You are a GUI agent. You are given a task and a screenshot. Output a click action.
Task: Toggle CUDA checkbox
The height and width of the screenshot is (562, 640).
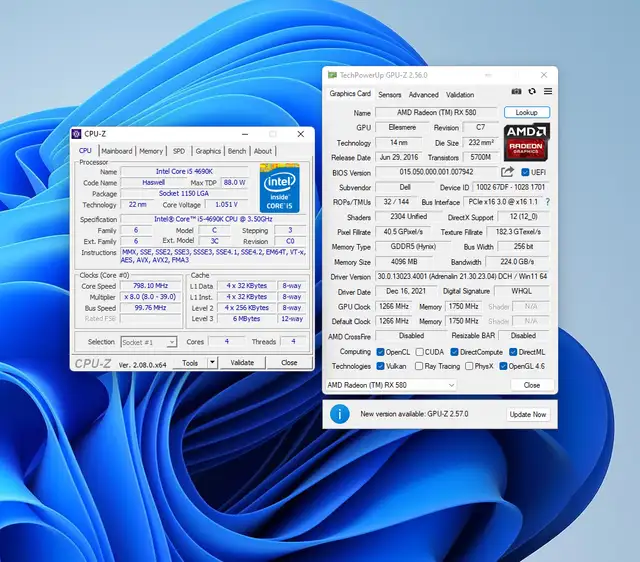419,352
